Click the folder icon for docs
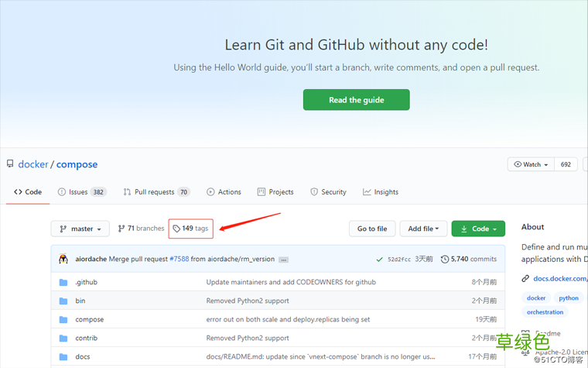Image resolution: width=588 pixels, height=368 pixels. 63,356
